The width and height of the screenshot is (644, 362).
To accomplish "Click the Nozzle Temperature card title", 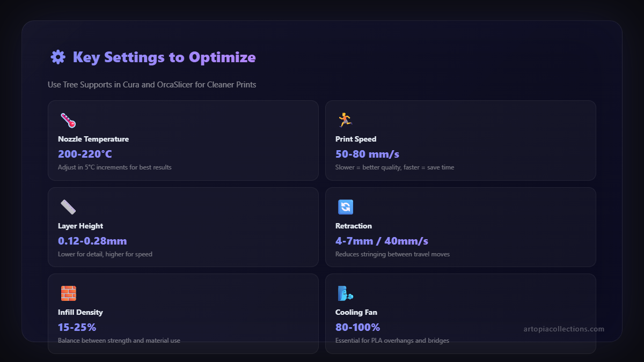I will (x=93, y=139).
